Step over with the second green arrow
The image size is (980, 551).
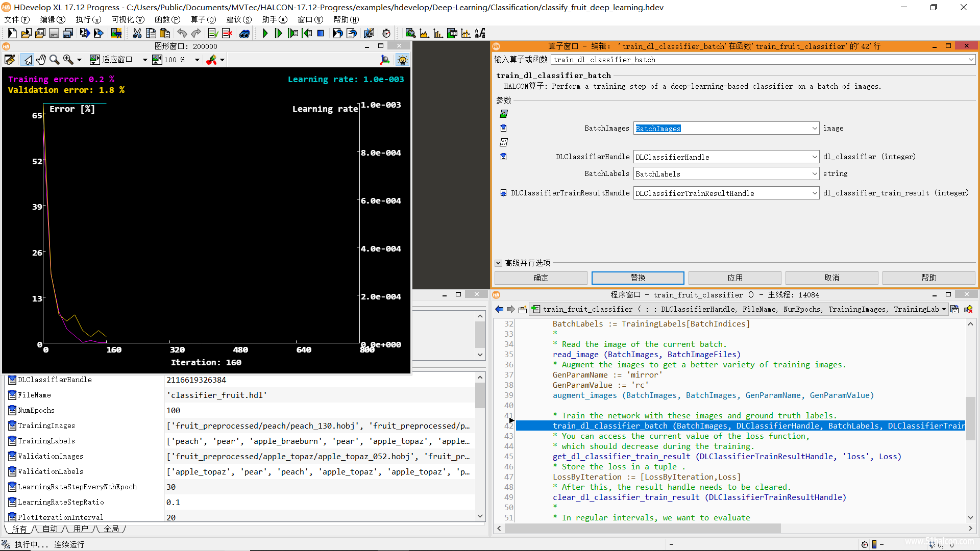point(279,33)
